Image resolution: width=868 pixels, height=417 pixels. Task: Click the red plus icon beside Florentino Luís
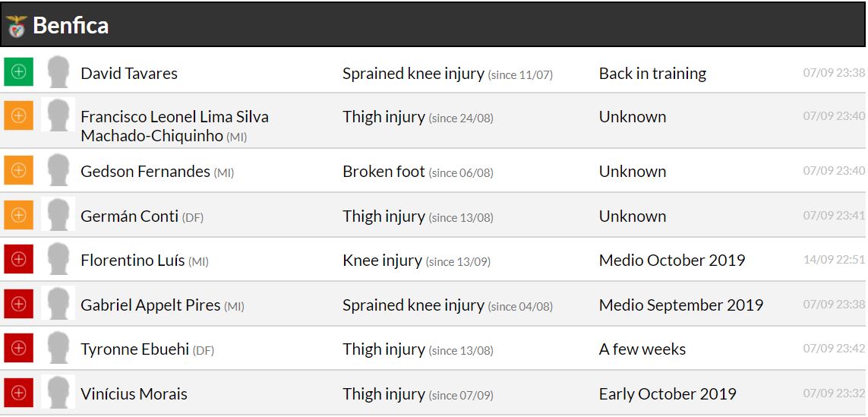click(19, 259)
